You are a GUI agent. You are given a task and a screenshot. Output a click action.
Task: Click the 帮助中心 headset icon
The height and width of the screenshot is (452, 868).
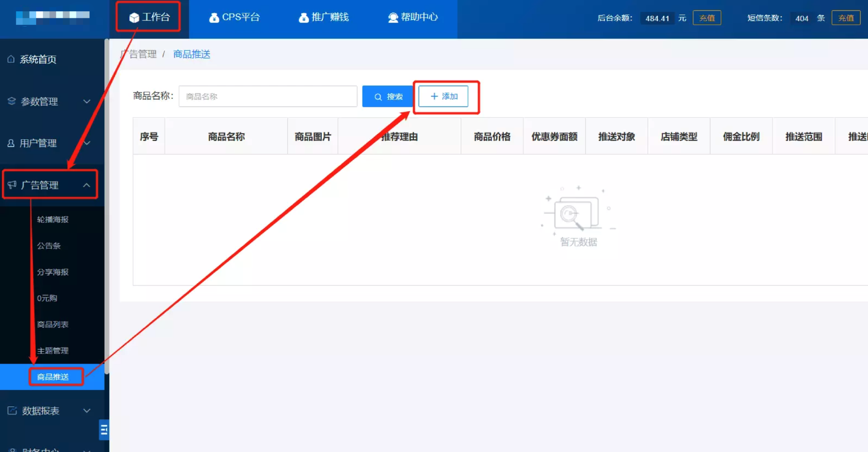click(393, 18)
